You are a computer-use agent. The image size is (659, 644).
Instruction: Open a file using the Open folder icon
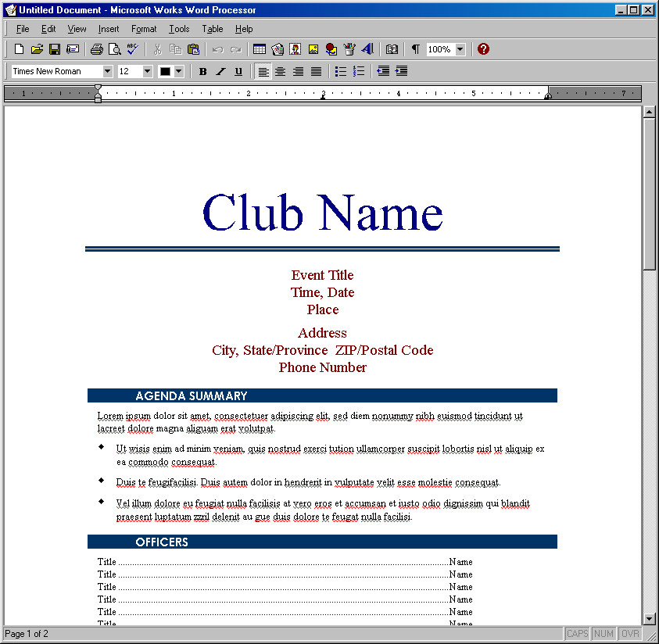pyautogui.click(x=37, y=49)
